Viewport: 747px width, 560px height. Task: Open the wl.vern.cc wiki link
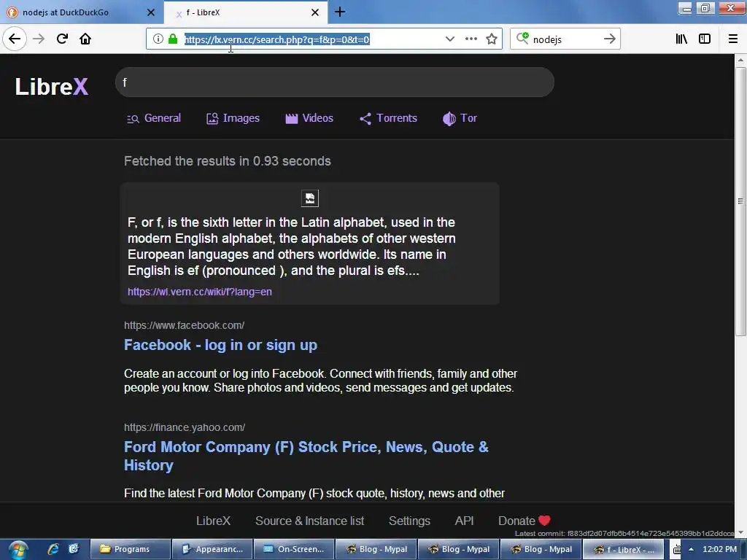[200, 292]
